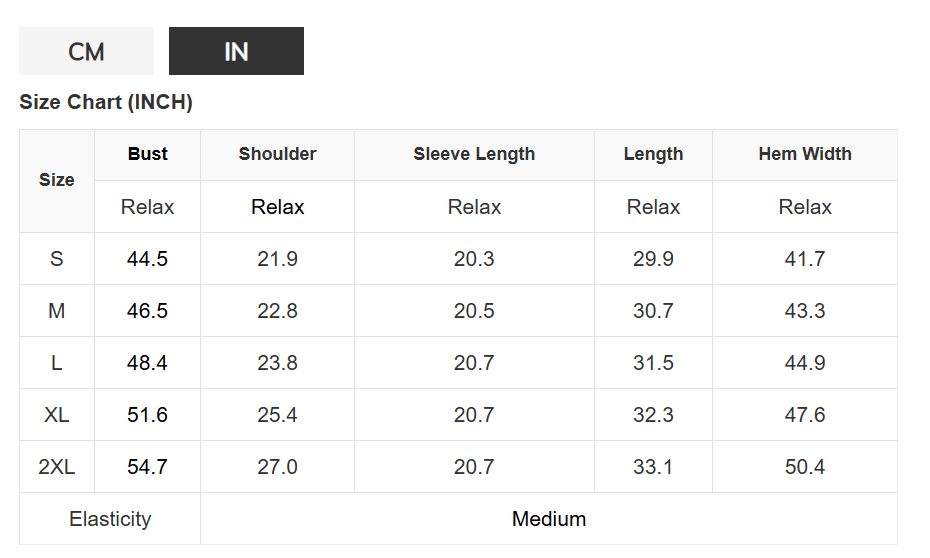The image size is (930, 558).
Task: Select the XL size row label
Action: tap(57, 415)
